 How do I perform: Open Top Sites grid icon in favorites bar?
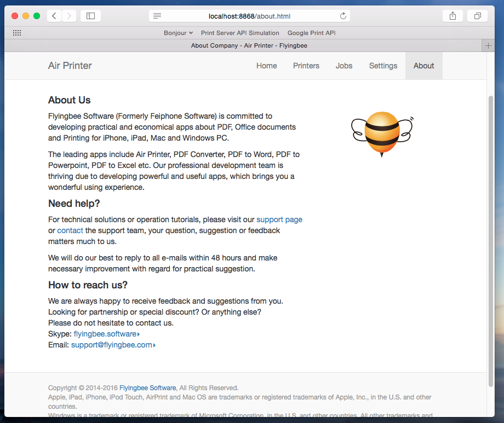click(x=17, y=33)
